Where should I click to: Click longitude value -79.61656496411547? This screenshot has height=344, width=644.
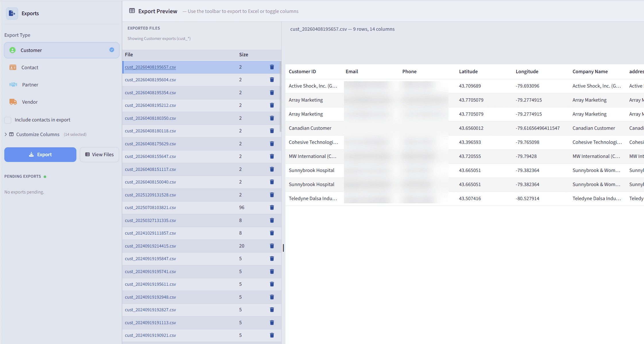point(538,128)
